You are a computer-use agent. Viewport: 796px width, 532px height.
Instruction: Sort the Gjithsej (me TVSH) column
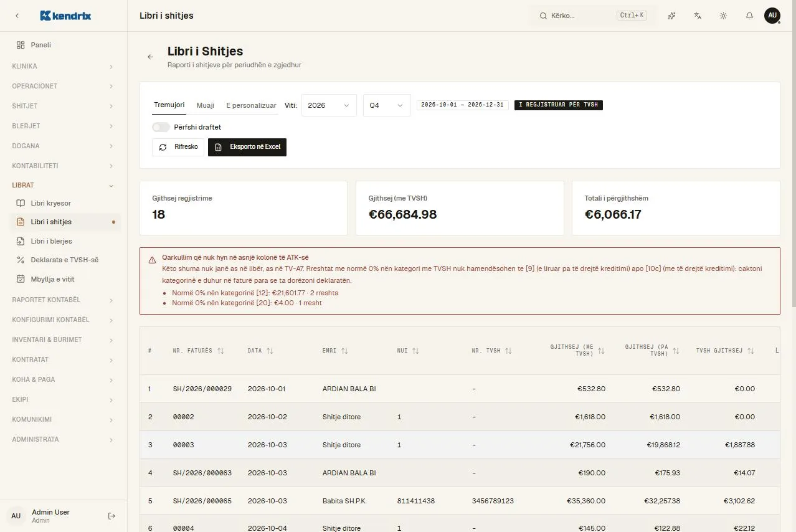pos(601,351)
